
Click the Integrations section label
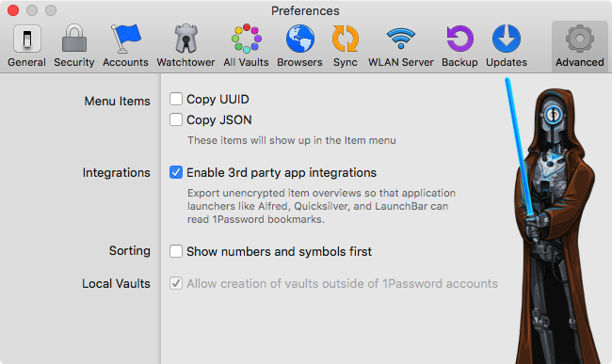tap(117, 173)
